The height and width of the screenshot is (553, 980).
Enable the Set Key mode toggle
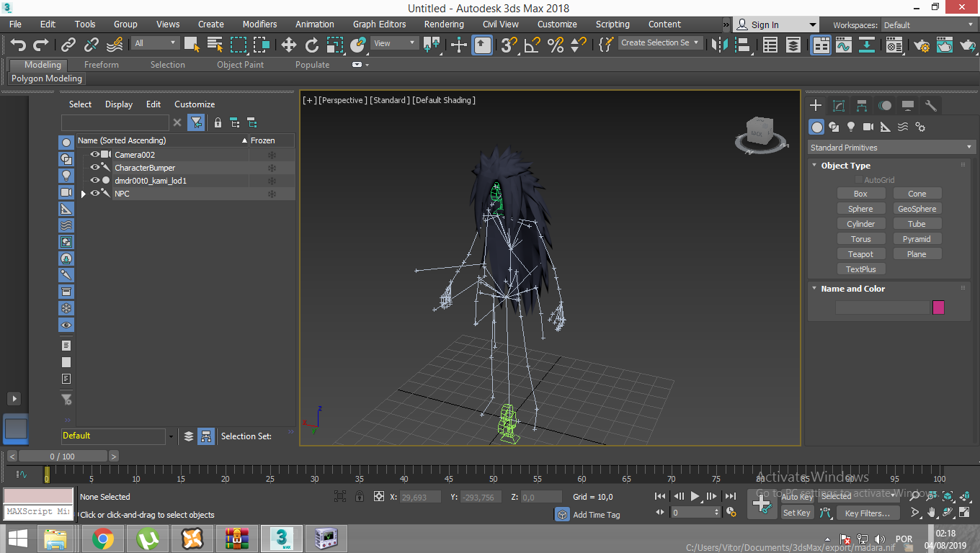797,513
